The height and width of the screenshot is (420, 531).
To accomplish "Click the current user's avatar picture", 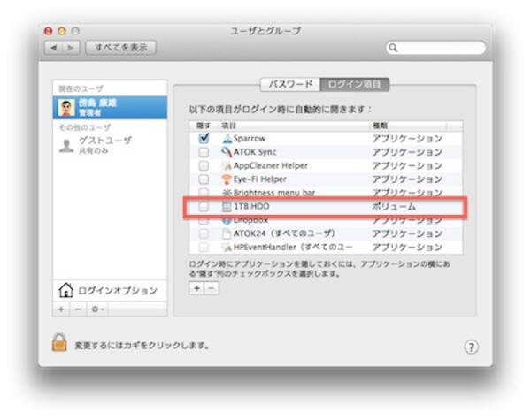I will [x=66, y=108].
